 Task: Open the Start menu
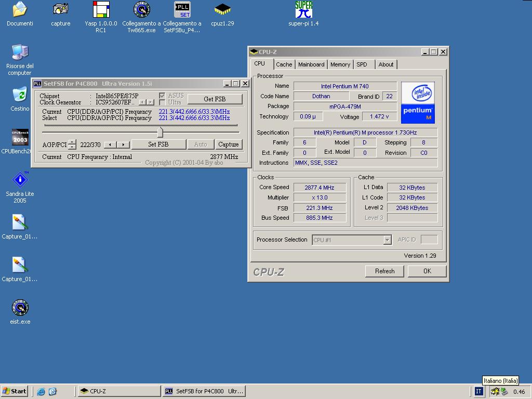click(x=15, y=391)
